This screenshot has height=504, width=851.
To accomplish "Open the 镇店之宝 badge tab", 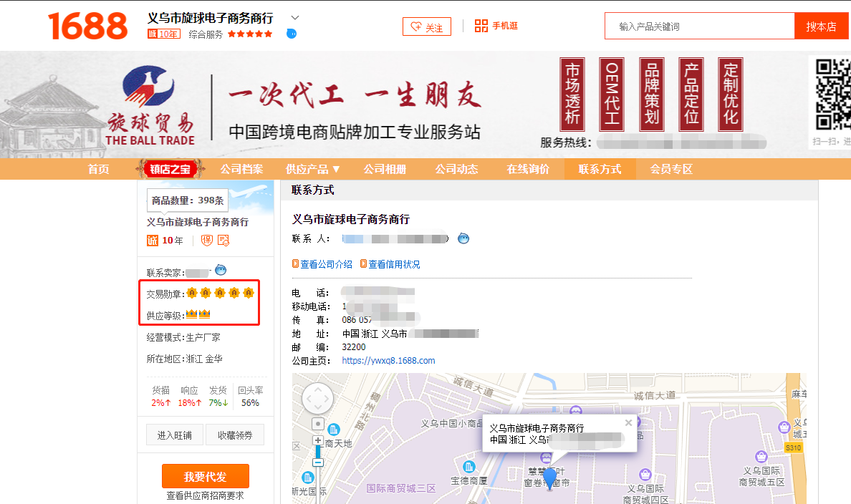I will 170,169.
